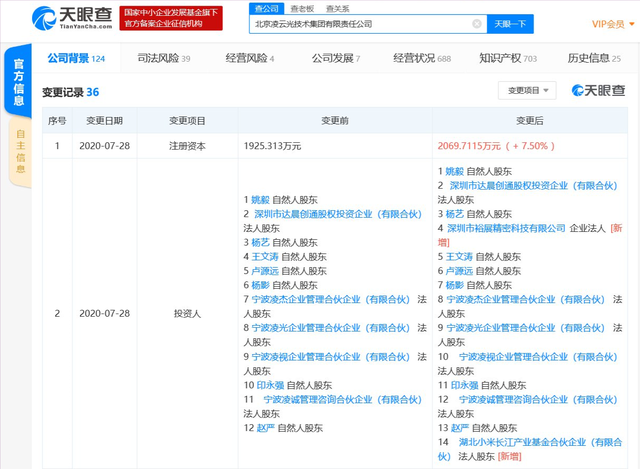Click the 投资人 cell
Screen dimensions: 640x469
[x=187, y=313]
